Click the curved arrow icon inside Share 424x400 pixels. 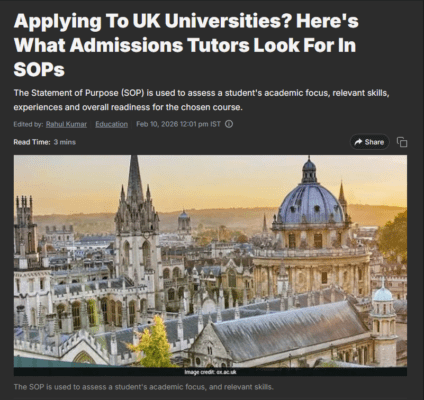[358, 142]
